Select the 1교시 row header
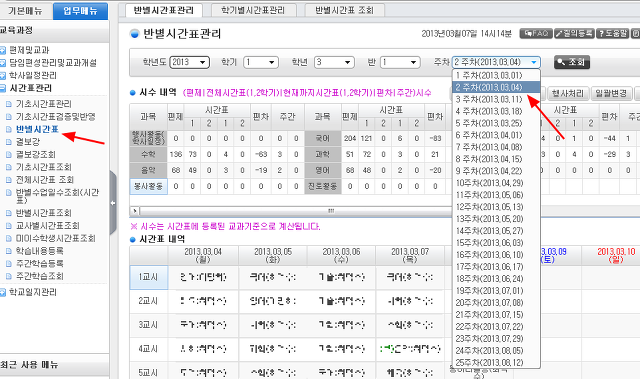 (x=149, y=277)
